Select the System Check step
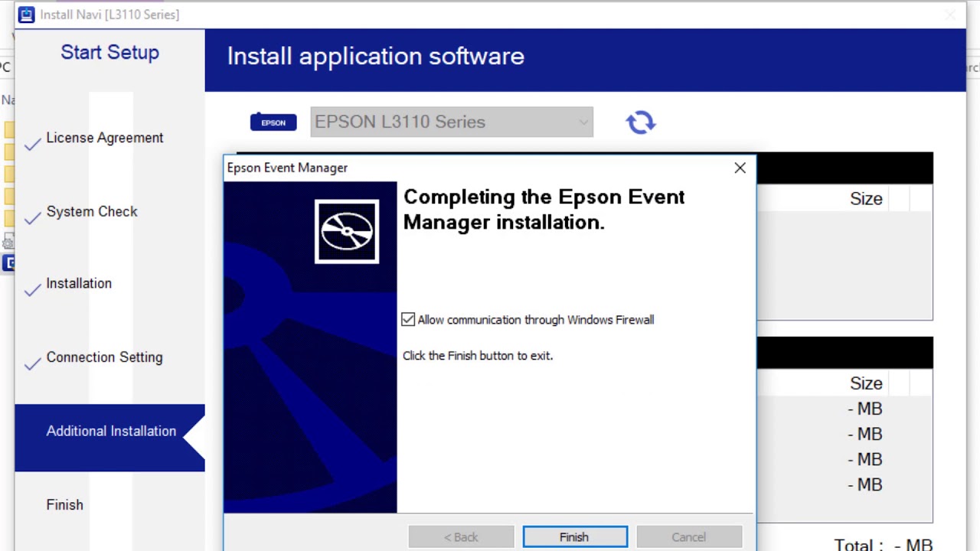 pyautogui.click(x=92, y=212)
